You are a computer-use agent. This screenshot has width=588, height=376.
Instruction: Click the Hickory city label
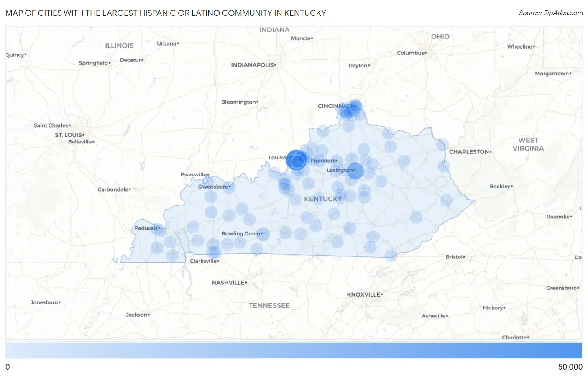click(x=493, y=308)
